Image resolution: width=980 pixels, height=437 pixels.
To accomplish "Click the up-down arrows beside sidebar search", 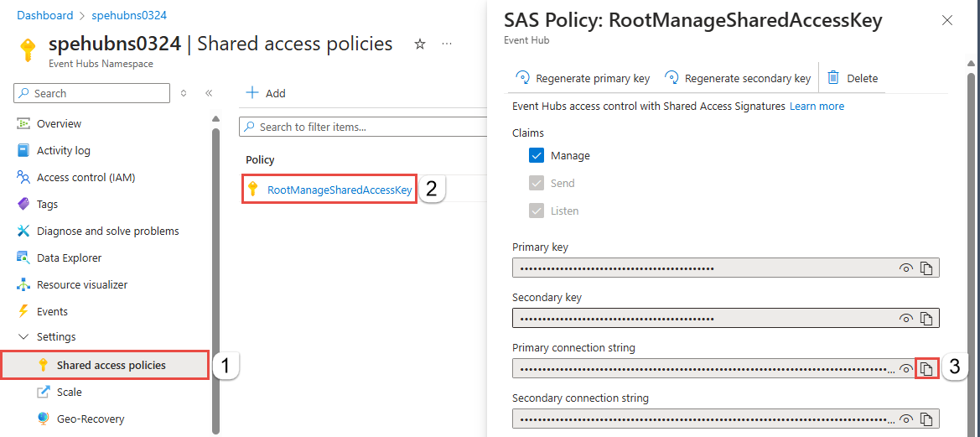I will pos(184,93).
